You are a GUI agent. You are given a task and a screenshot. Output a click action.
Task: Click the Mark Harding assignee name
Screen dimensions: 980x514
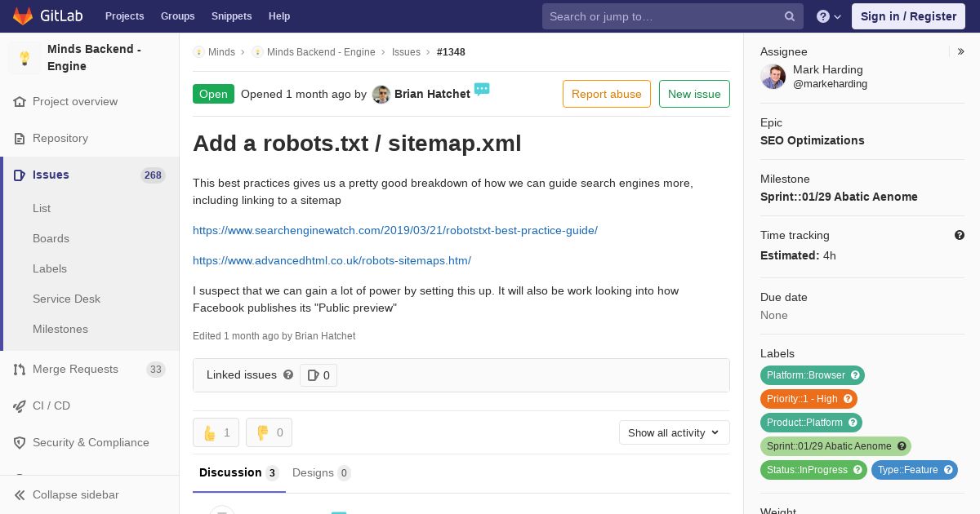tap(827, 69)
